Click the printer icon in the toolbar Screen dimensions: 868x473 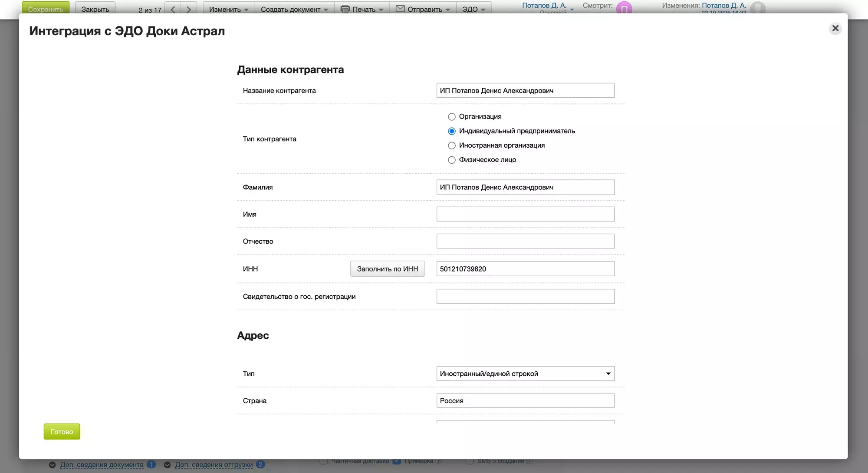[345, 9]
